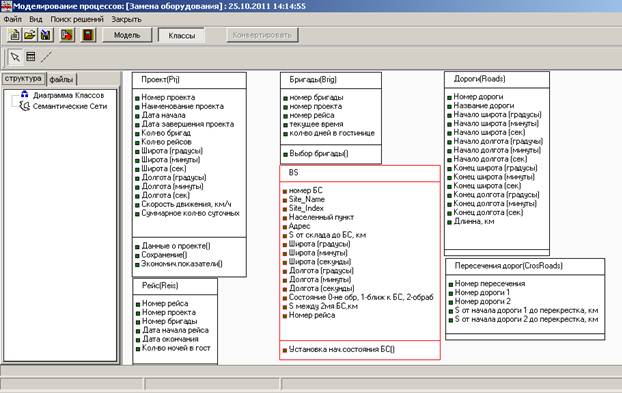Image resolution: width=622 pixels, height=393 pixels.
Task: Click the Закрыть menu item
Action: click(126, 19)
